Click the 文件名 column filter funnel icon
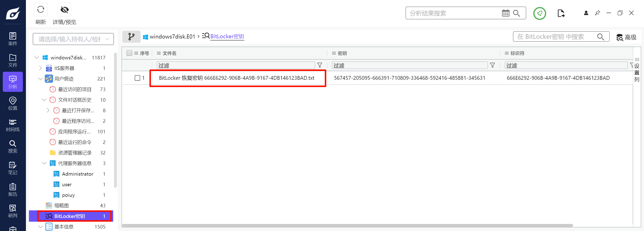The image size is (644, 231). pyautogui.click(x=319, y=65)
